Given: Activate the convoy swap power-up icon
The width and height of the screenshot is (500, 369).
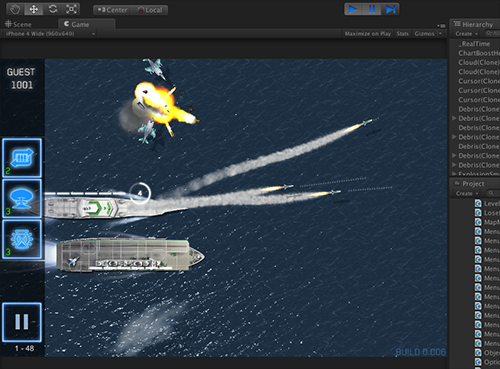Looking at the screenshot, I should pyautogui.click(x=22, y=158).
